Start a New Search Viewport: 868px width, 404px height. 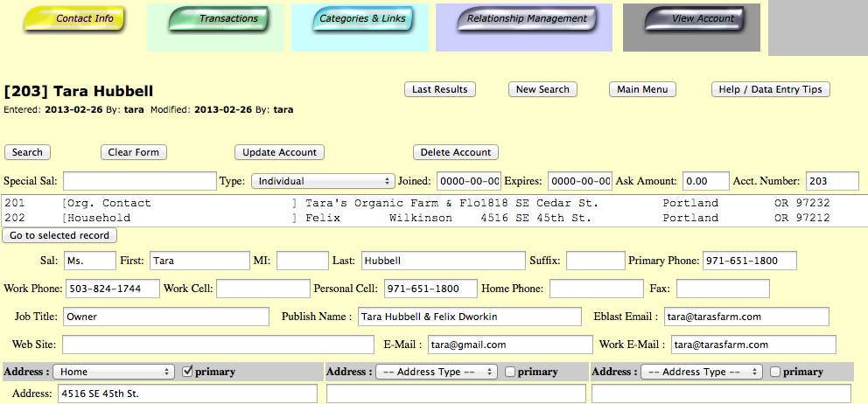tap(542, 89)
